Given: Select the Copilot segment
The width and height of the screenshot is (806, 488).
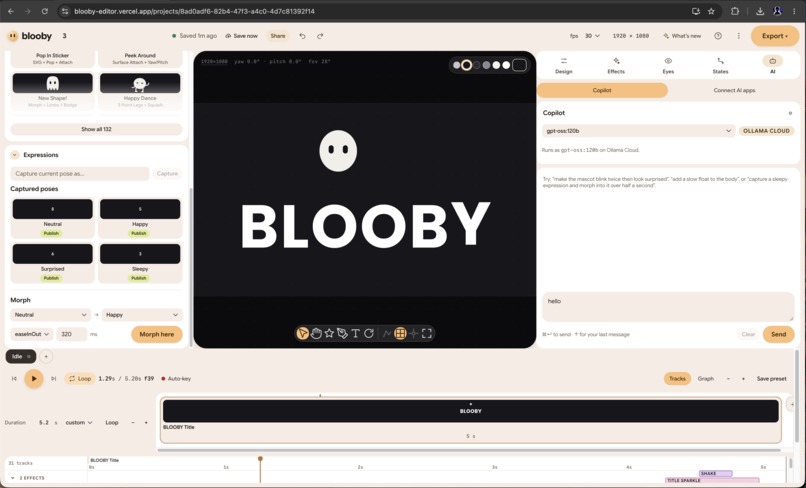Looking at the screenshot, I should (602, 91).
